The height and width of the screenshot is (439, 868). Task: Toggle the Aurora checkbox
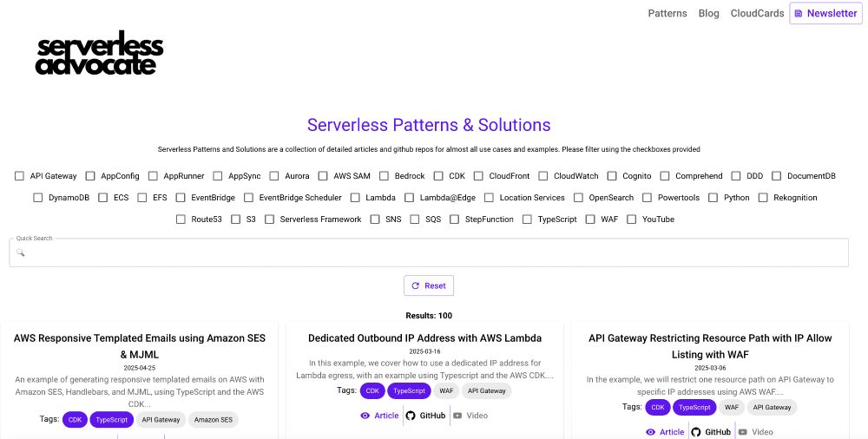pyautogui.click(x=274, y=175)
